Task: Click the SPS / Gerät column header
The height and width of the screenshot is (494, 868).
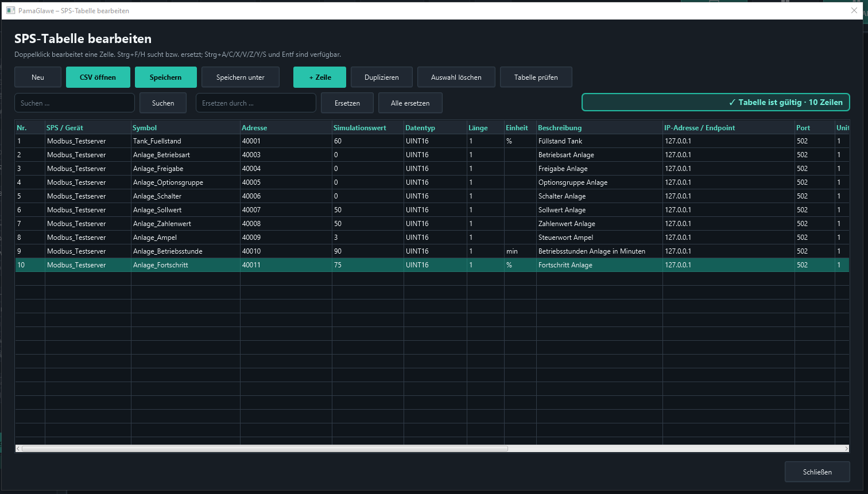Action: click(88, 128)
